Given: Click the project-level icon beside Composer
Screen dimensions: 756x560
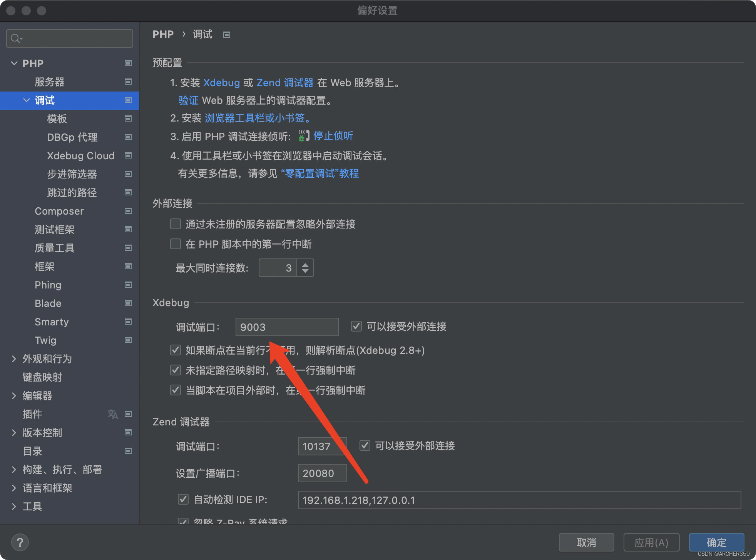Looking at the screenshot, I should click(x=128, y=211).
